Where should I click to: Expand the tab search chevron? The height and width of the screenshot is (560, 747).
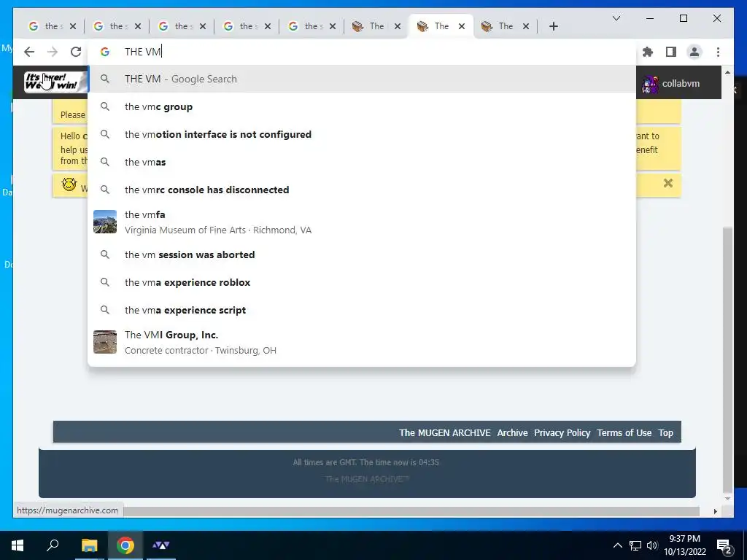pos(616,18)
